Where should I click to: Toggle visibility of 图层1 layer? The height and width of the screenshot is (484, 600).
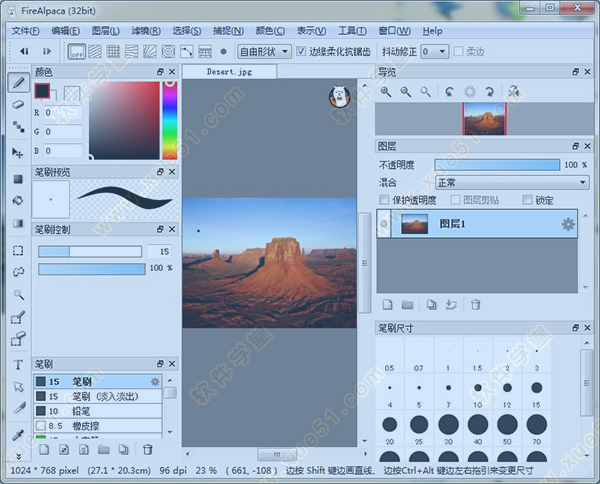coord(384,225)
